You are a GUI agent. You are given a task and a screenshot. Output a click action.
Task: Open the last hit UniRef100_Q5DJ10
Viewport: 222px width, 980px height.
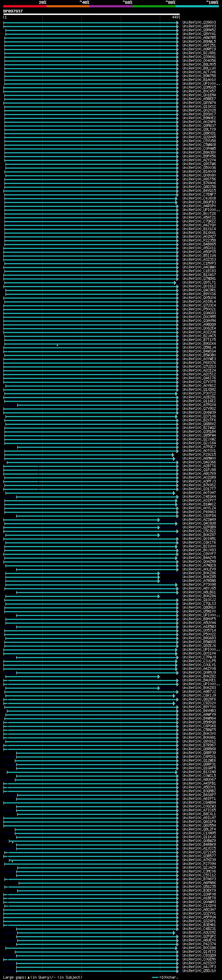pos(199,971)
